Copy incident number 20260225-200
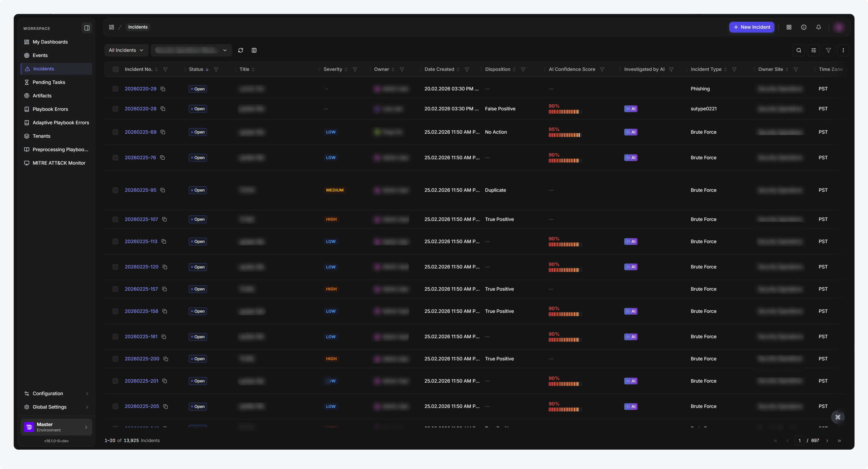The width and height of the screenshot is (868, 469). coord(166,359)
